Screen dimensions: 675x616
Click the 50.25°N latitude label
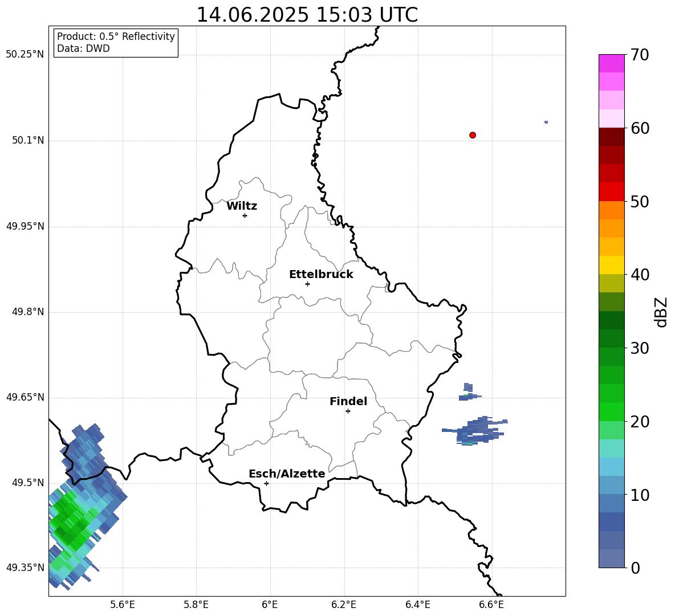click(25, 55)
